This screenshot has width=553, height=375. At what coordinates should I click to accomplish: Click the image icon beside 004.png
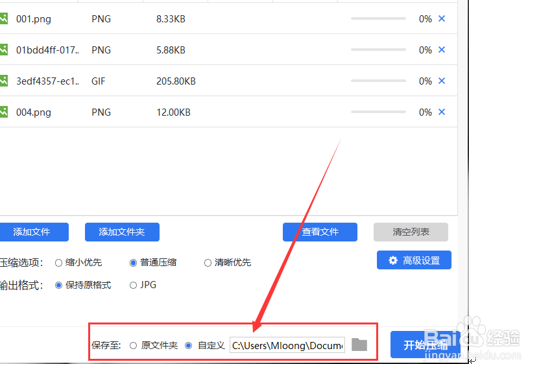coord(4,112)
